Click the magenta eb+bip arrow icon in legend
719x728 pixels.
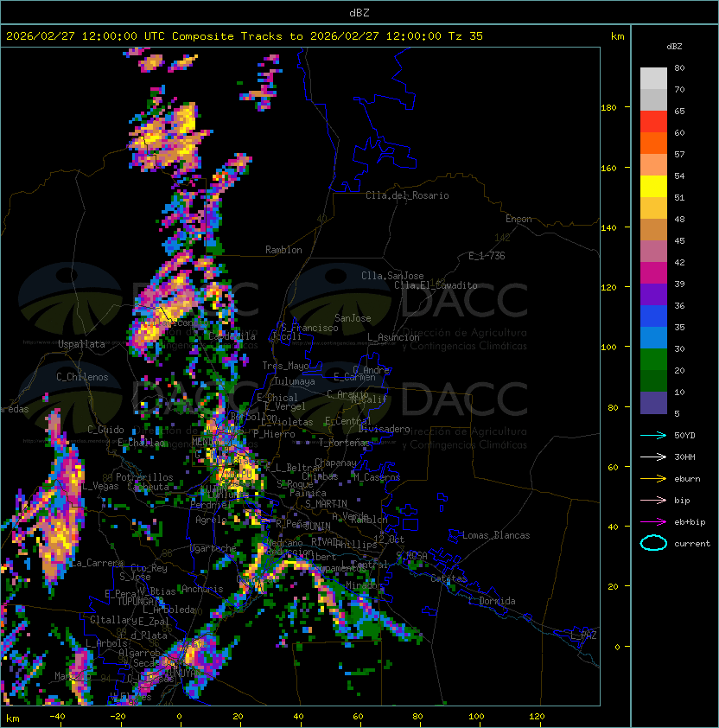coord(653,522)
